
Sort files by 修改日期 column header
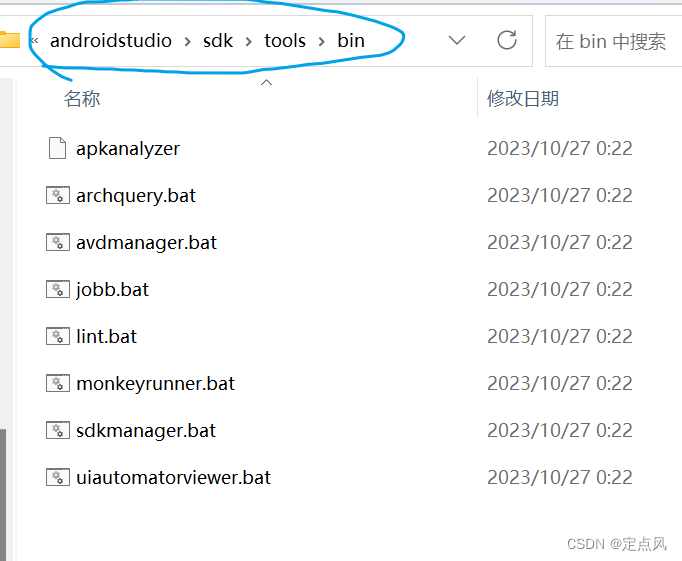(x=523, y=99)
